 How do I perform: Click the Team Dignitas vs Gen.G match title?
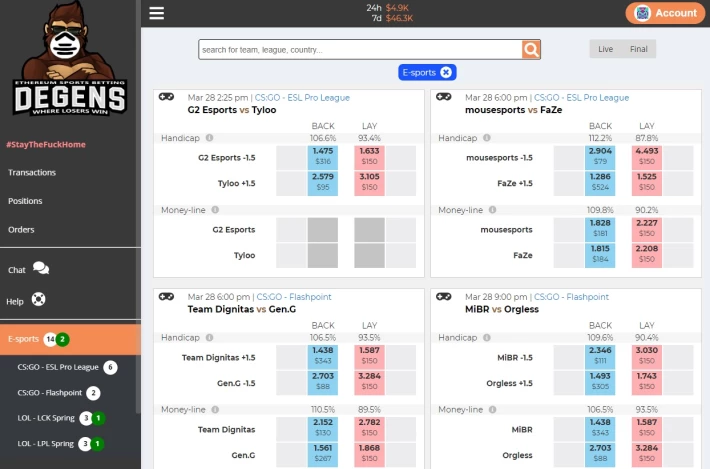click(242, 309)
